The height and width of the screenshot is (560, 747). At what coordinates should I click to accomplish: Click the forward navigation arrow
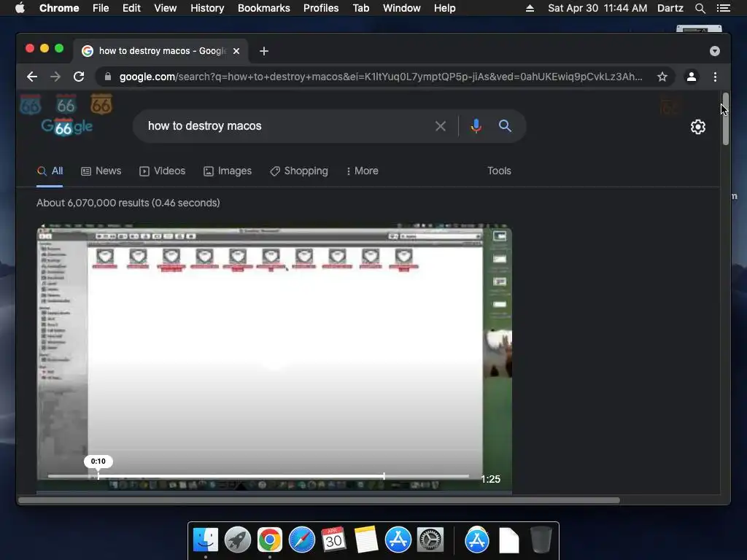point(55,77)
